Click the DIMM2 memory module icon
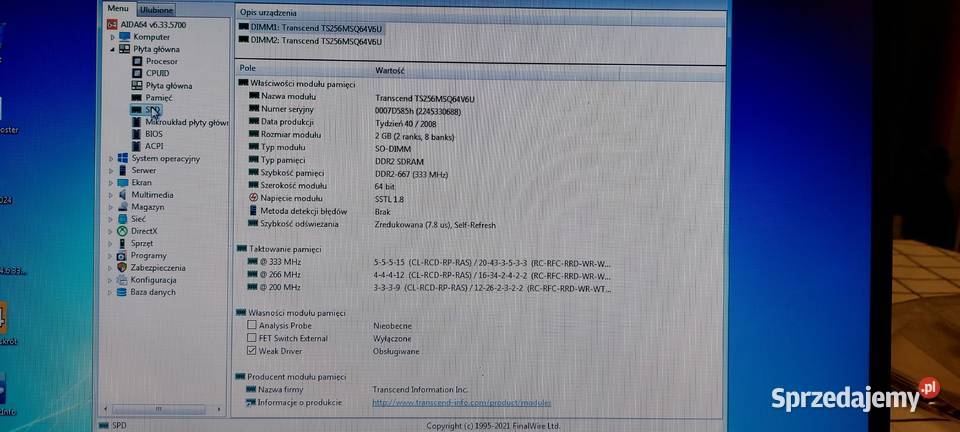The height and width of the screenshot is (432, 960). (244, 41)
